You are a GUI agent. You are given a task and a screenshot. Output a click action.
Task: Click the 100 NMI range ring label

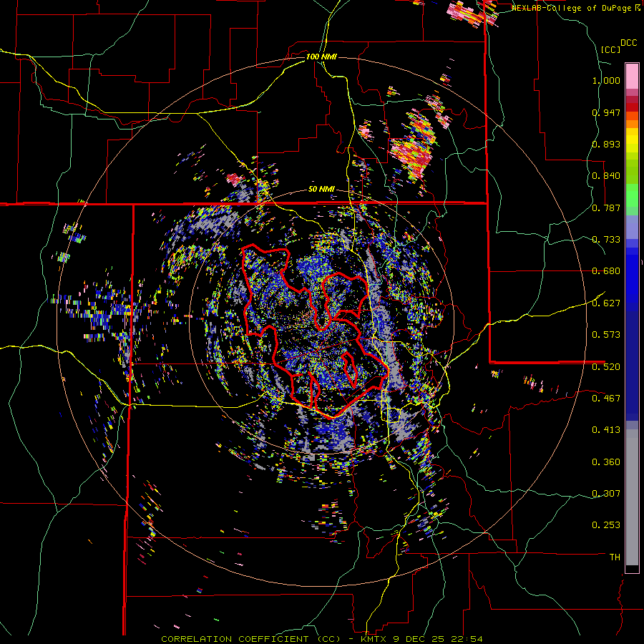coord(321,57)
